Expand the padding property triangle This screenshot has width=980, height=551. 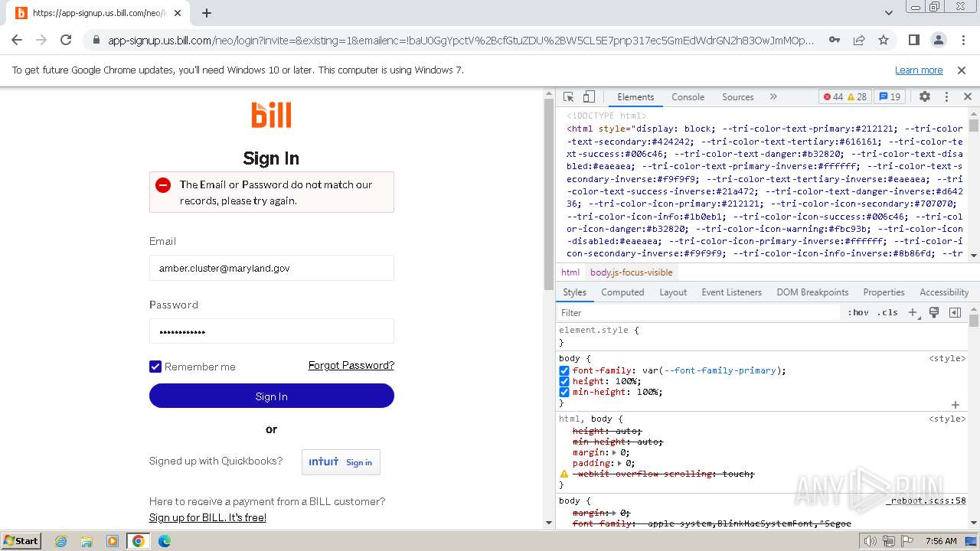pyautogui.click(x=619, y=463)
